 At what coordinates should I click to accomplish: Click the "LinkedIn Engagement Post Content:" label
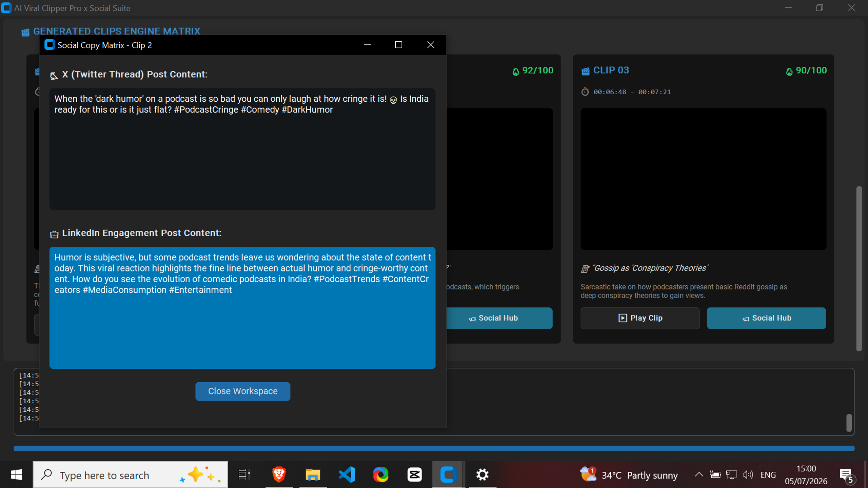tap(142, 233)
